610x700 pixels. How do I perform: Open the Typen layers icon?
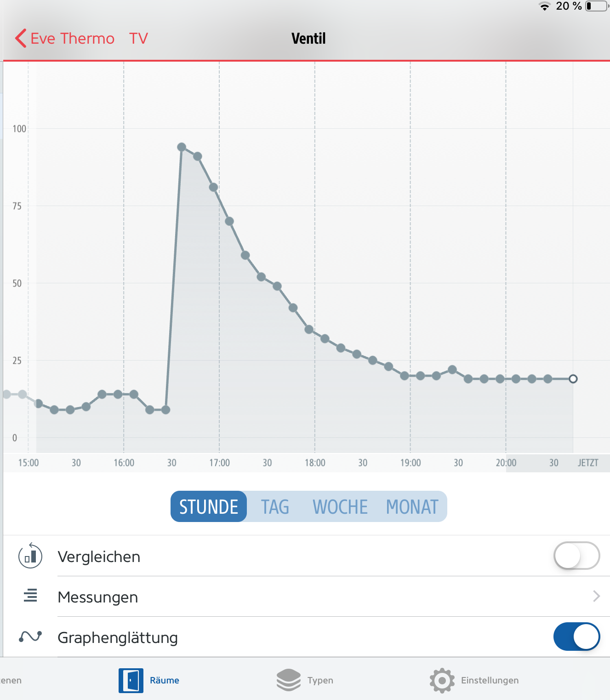[289, 680]
